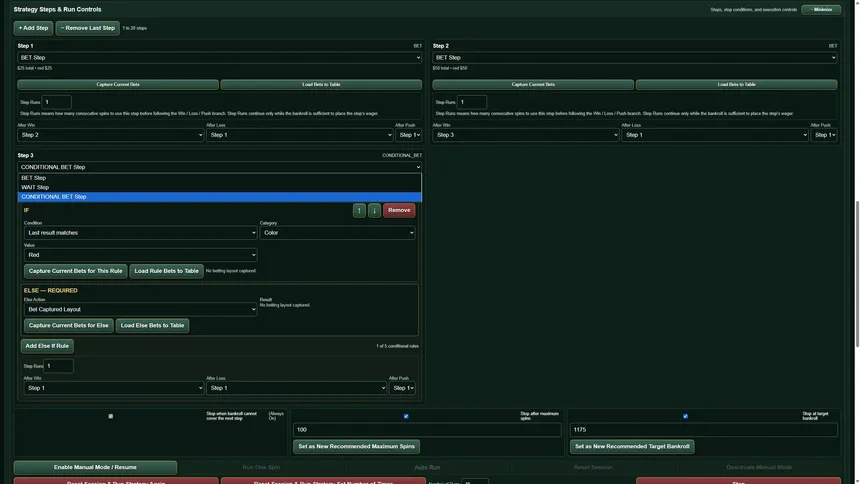Open the Condition dropdown showing Last result matches
Screen dimensions: 860x484
(140, 233)
